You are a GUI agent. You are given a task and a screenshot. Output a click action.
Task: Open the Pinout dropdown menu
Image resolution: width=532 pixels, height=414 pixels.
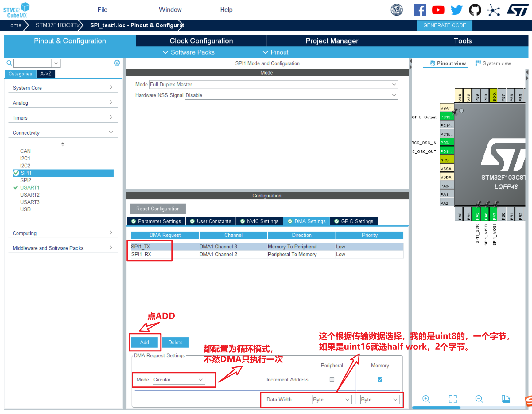(275, 52)
